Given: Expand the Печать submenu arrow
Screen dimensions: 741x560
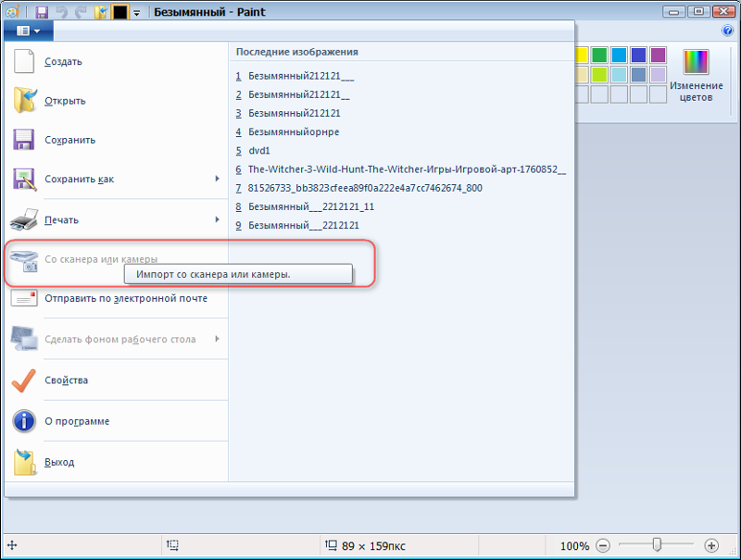Looking at the screenshot, I should pyautogui.click(x=217, y=219).
